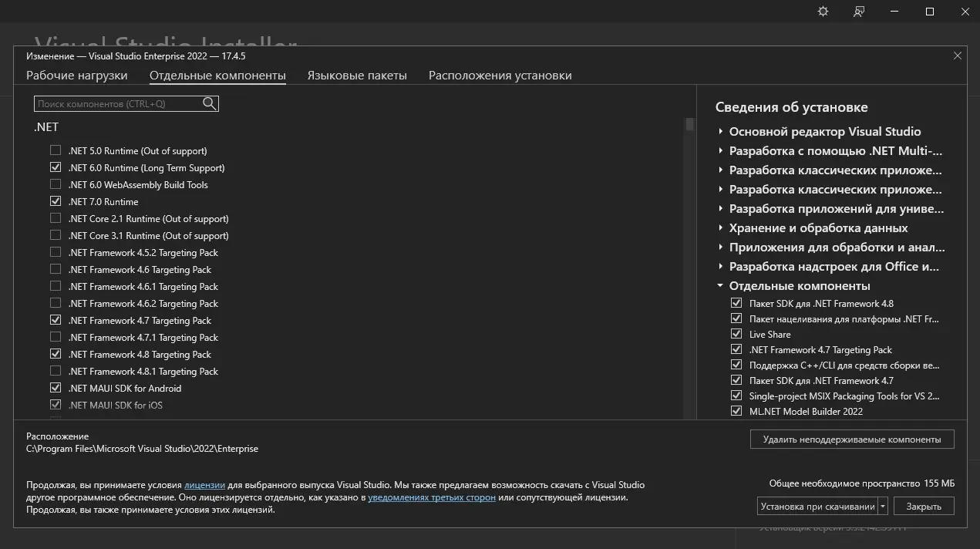Check .NET Framework 4.8.1 Targeting Pack
The height and width of the screenshot is (549, 980).
tap(56, 372)
